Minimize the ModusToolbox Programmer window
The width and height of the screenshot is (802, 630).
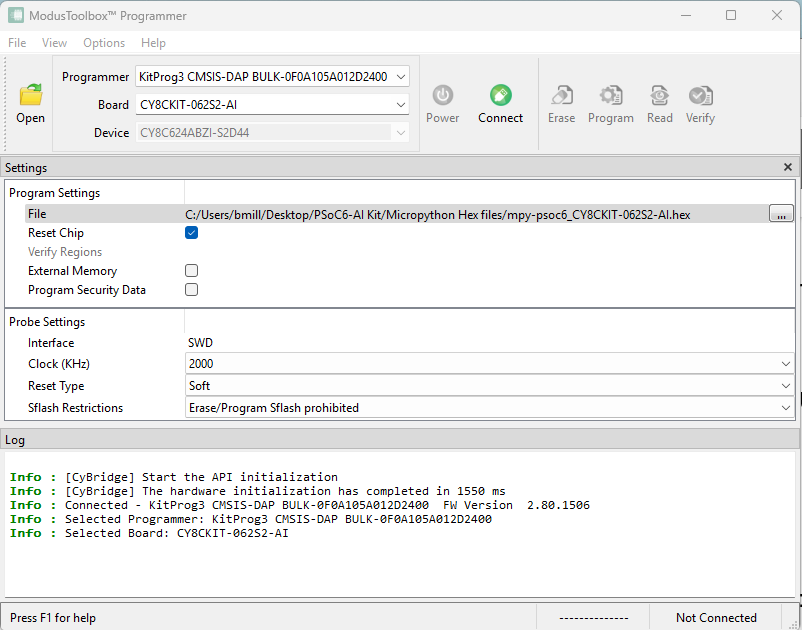(x=686, y=15)
